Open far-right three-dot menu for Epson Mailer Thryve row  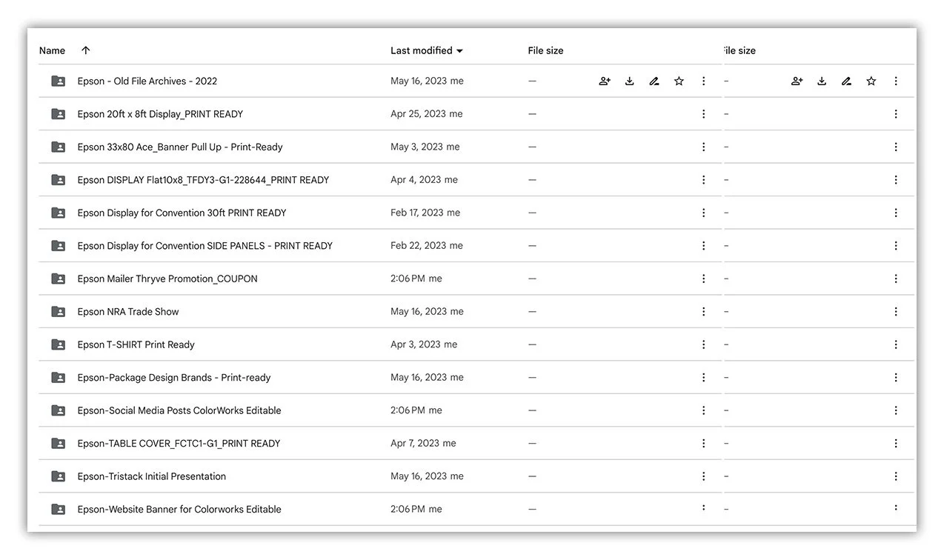[896, 279]
